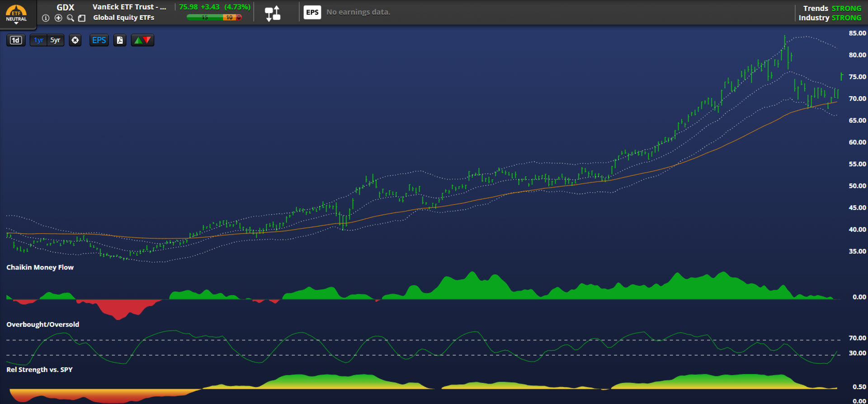Click the GDX ticker symbol
868x404 pixels.
(x=65, y=7)
